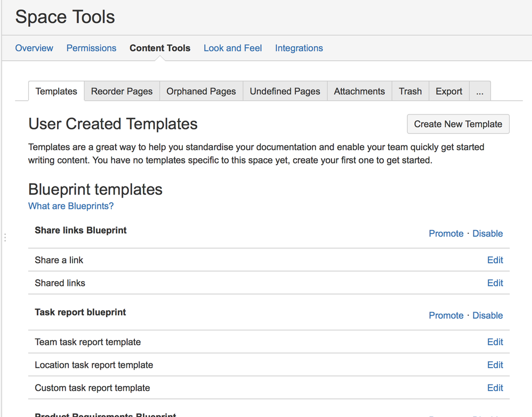The image size is (532, 417).
Task: Click the sidebar resize handle dots
Action: click(5, 238)
